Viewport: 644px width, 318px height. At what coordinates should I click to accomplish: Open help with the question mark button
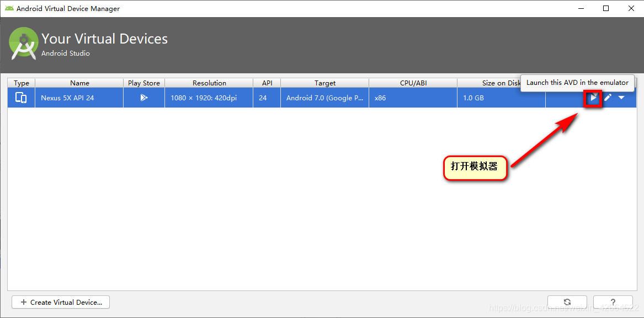[x=613, y=302]
